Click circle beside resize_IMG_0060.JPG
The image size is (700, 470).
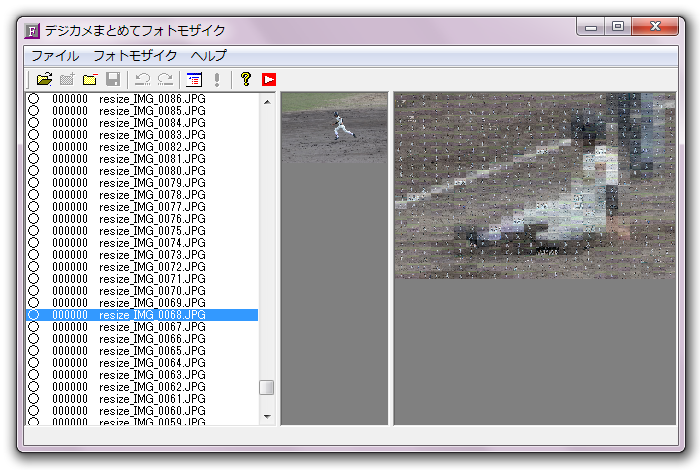[x=33, y=411]
